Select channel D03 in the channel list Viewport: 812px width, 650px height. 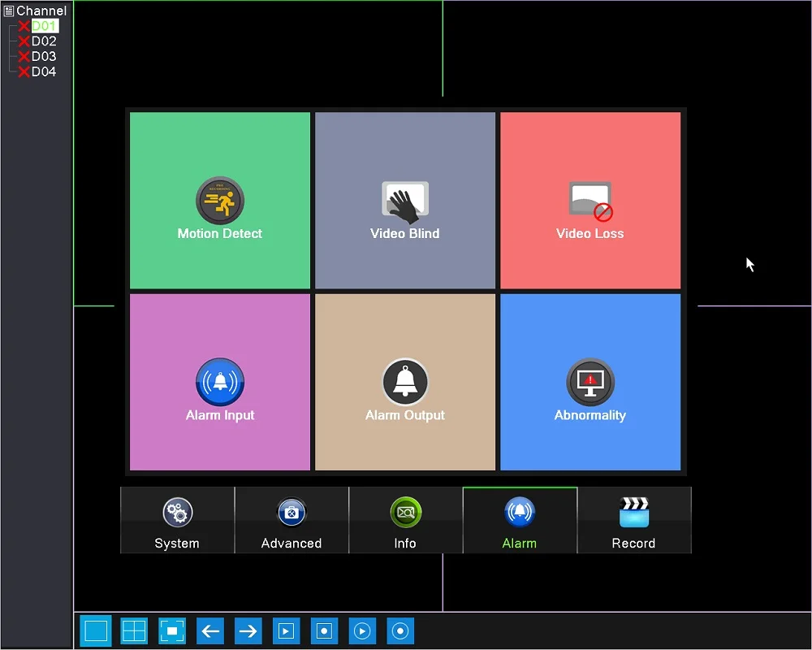click(44, 56)
